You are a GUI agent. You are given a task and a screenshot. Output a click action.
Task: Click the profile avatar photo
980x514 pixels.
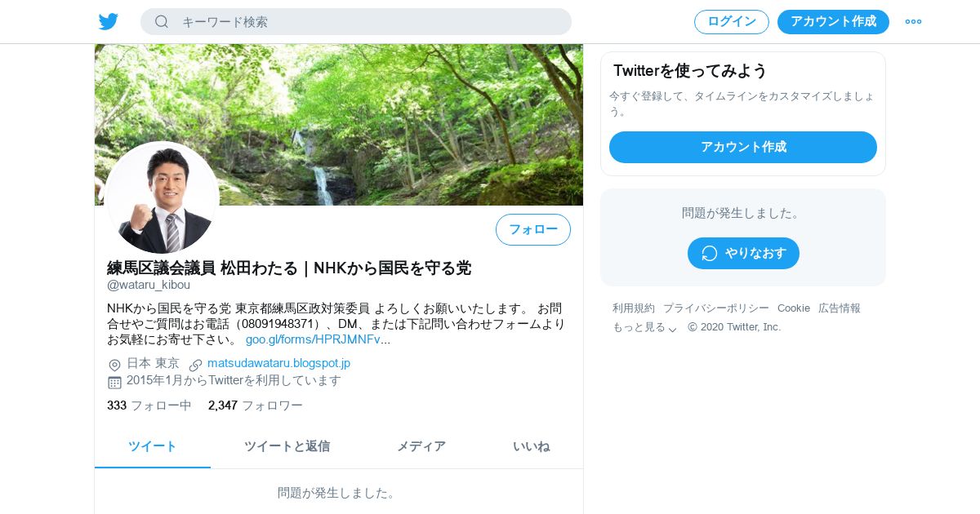click(162, 197)
